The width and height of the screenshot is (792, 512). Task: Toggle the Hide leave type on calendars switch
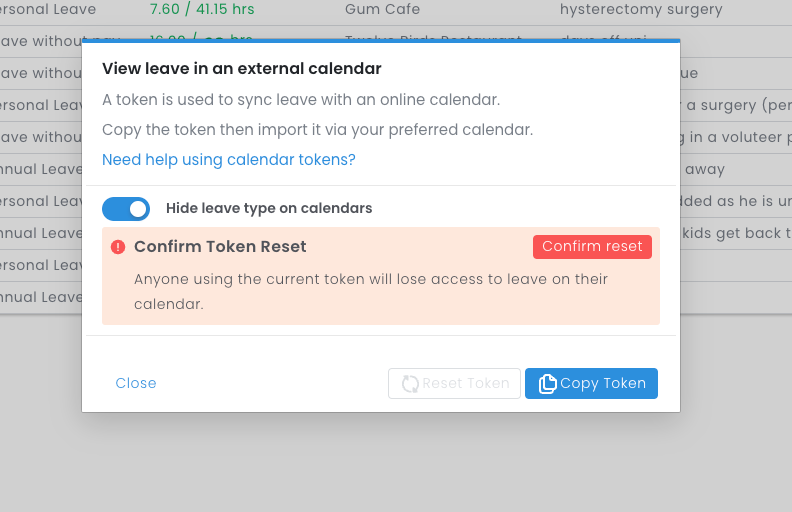pyautogui.click(x=126, y=208)
